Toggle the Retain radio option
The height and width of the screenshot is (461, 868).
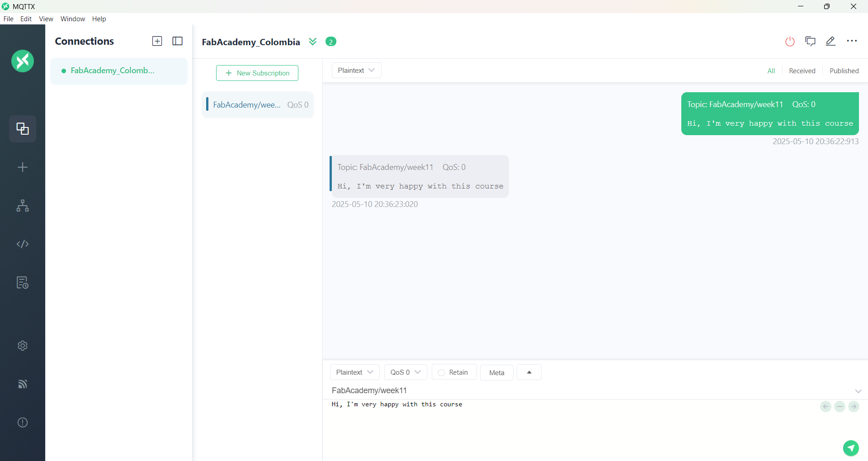pos(454,372)
